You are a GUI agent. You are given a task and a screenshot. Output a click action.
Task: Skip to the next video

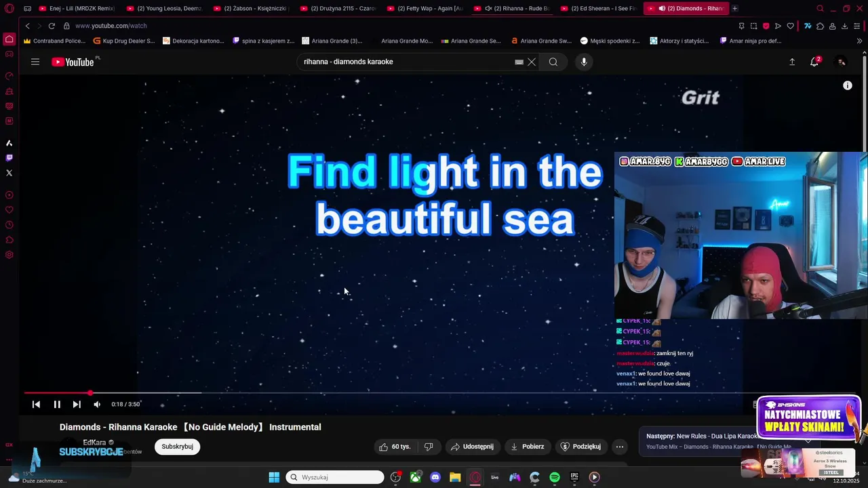point(77,405)
